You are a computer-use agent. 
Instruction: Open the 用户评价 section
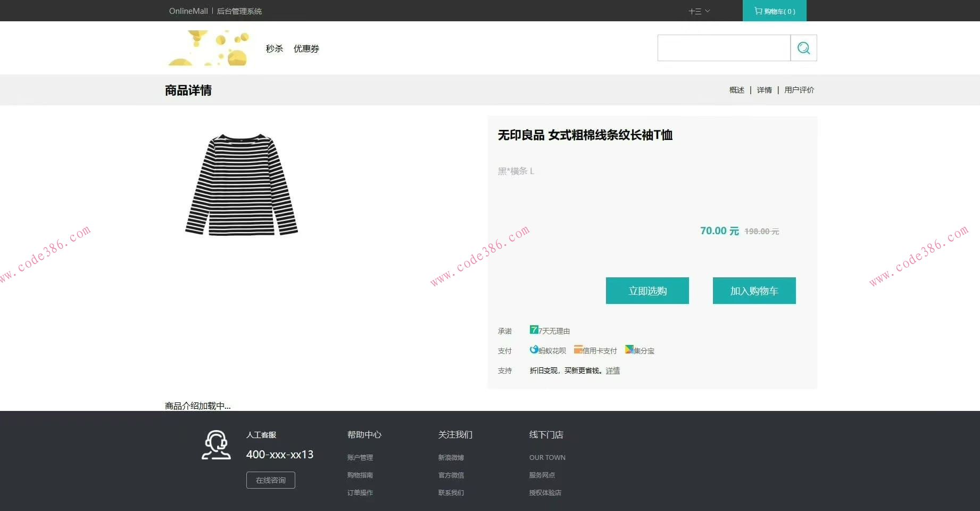799,89
